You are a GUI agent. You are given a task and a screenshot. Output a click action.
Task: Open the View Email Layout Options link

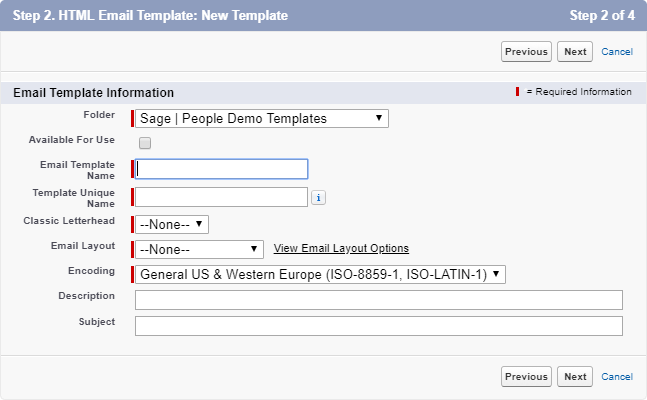coord(341,249)
